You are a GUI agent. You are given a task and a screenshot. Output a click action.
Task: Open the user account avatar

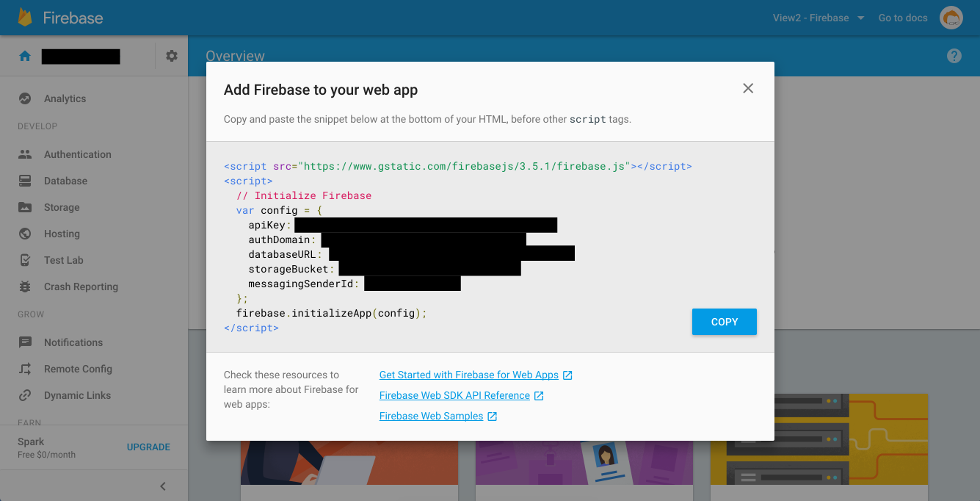coord(951,18)
